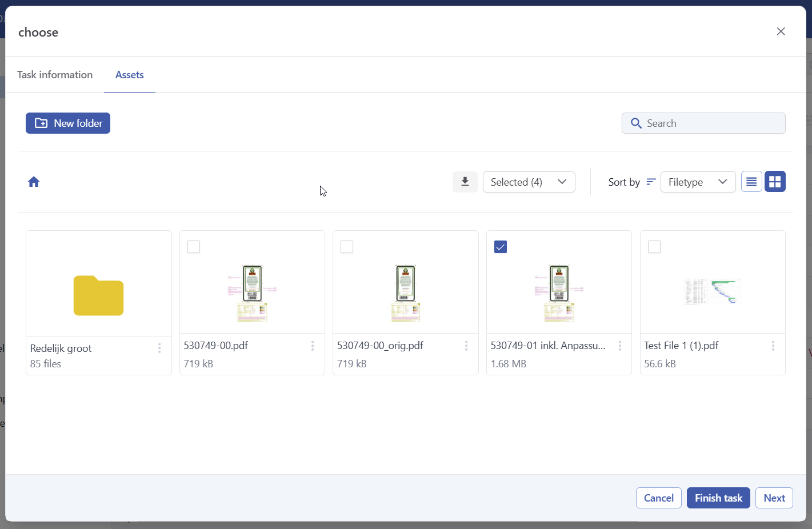
Task: Switch to list view layout
Action: click(x=751, y=182)
